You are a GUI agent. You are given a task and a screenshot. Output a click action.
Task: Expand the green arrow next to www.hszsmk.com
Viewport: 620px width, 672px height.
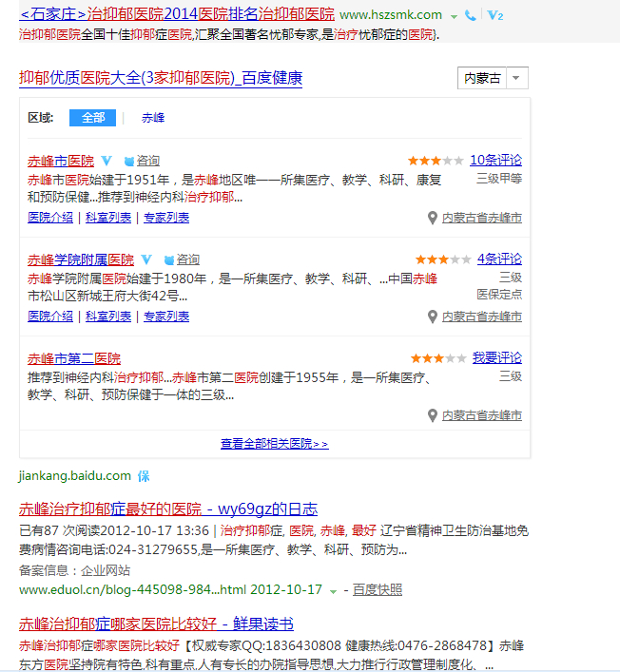point(454,17)
